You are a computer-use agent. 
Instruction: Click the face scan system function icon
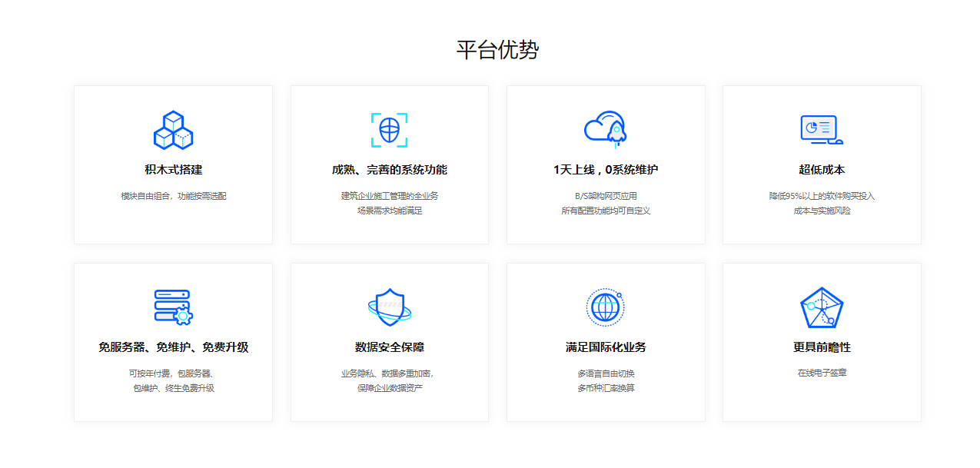pos(389,130)
